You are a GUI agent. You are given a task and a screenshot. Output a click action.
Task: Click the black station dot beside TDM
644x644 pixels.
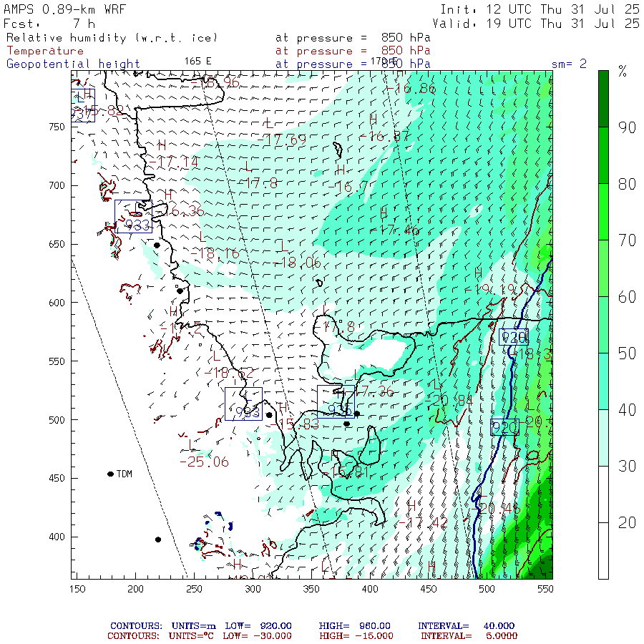tap(110, 474)
